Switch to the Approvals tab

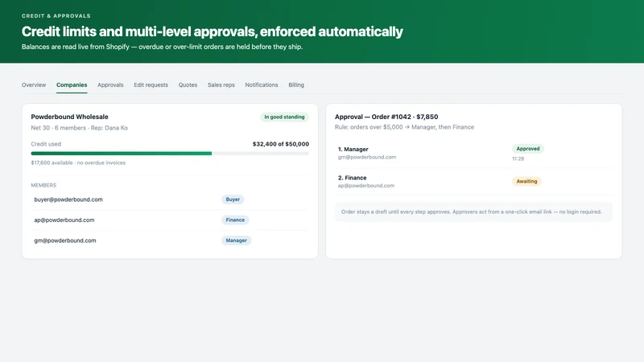[x=110, y=85]
